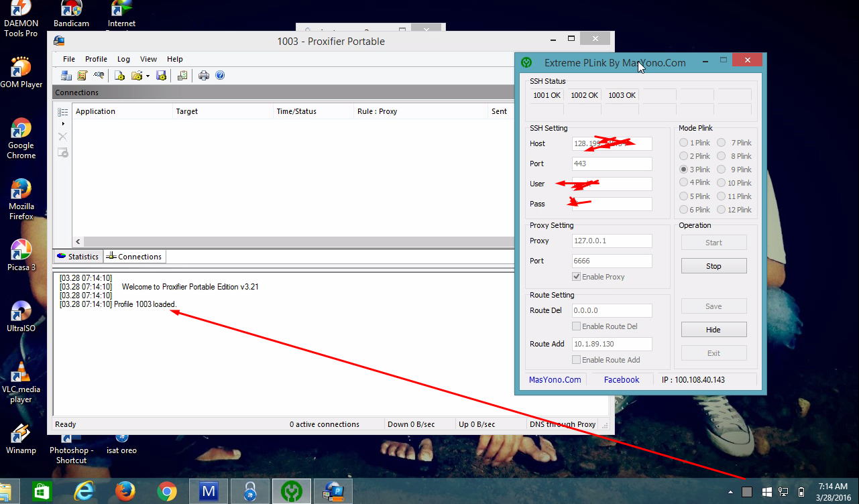Uncheck the Enable Proxy checkbox

(575, 276)
